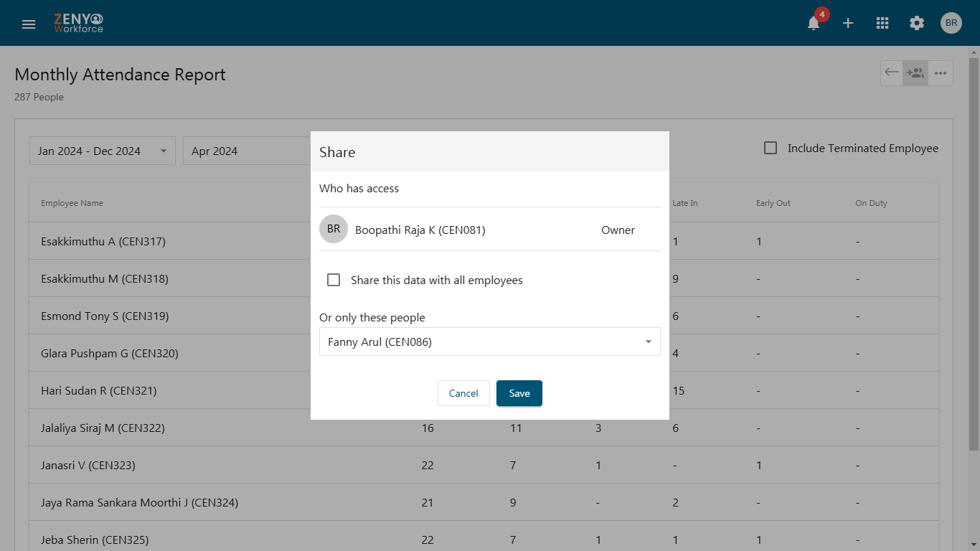This screenshot has height=551, width=980.
Task: Click the 287 People count text
Action: [x=39, y=97]
